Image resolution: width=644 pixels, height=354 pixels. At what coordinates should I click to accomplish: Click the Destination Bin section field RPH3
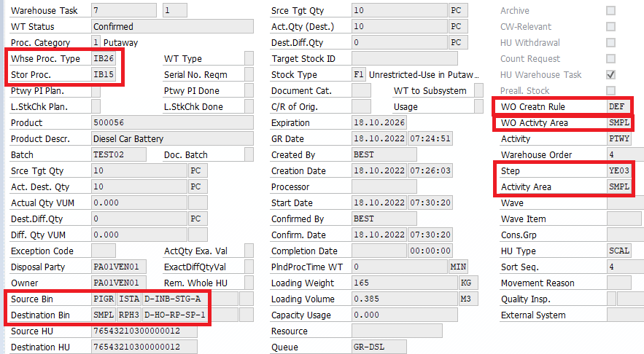click(x=129, y=315)
